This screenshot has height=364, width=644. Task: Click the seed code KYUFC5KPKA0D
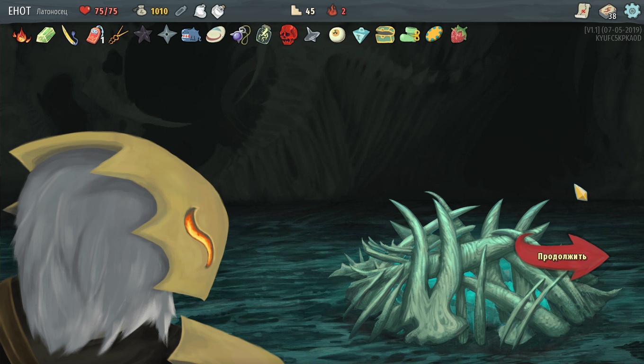(618, 38)
